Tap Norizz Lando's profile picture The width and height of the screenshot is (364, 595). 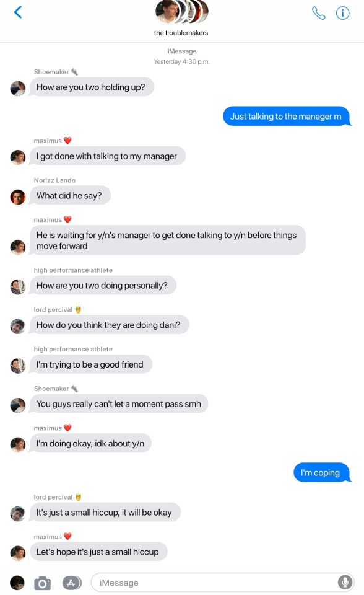(x=17, y=197)
